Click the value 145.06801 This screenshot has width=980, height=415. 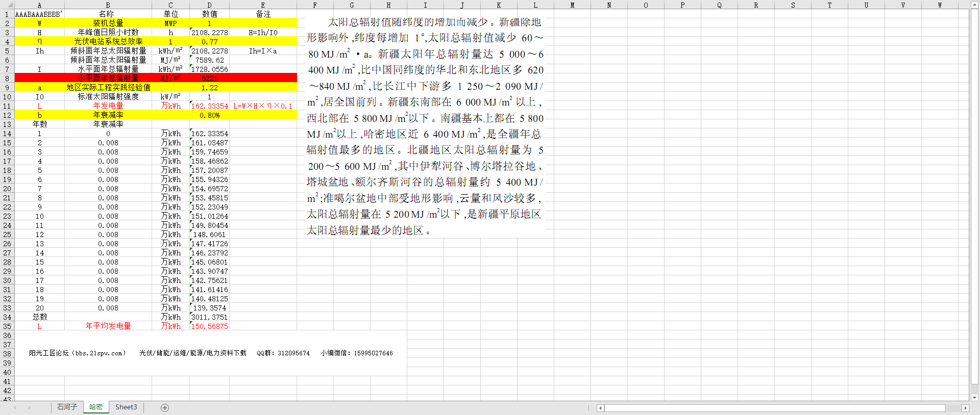click(x=209, y=262)
